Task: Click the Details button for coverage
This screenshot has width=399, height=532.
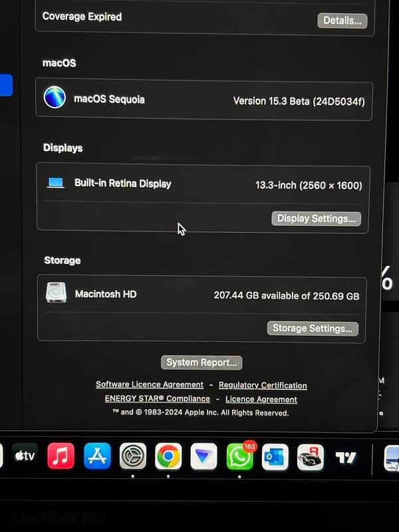Action: (342, 21)
